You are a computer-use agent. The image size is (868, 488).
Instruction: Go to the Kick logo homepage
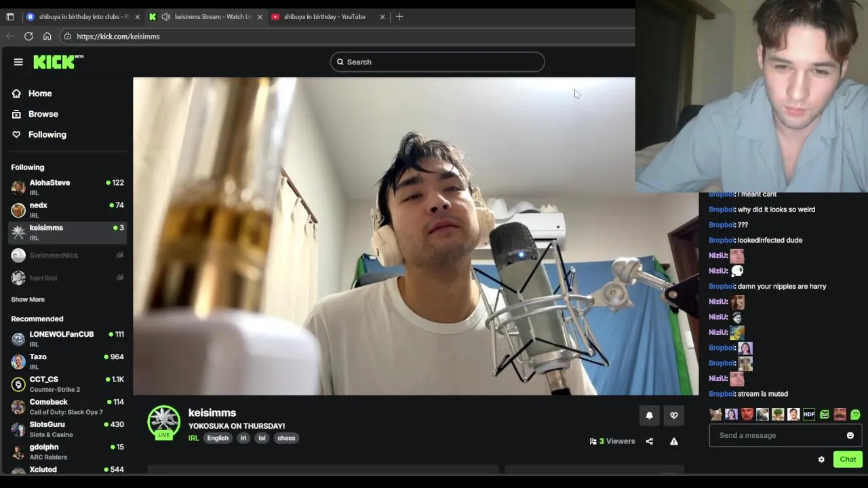pyautogui.click(x=58, y=62)
